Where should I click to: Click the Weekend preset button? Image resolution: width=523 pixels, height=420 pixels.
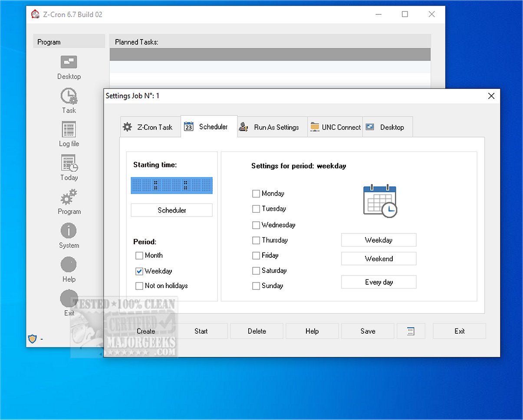(379, 259)
